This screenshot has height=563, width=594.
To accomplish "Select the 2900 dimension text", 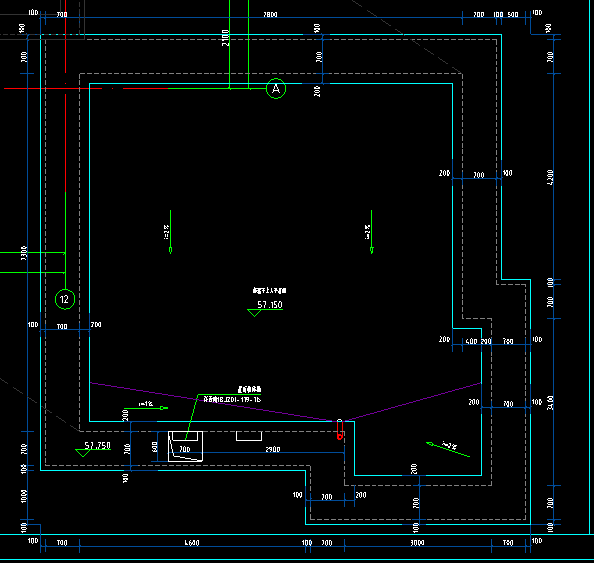I will click(x=273, y=449).
